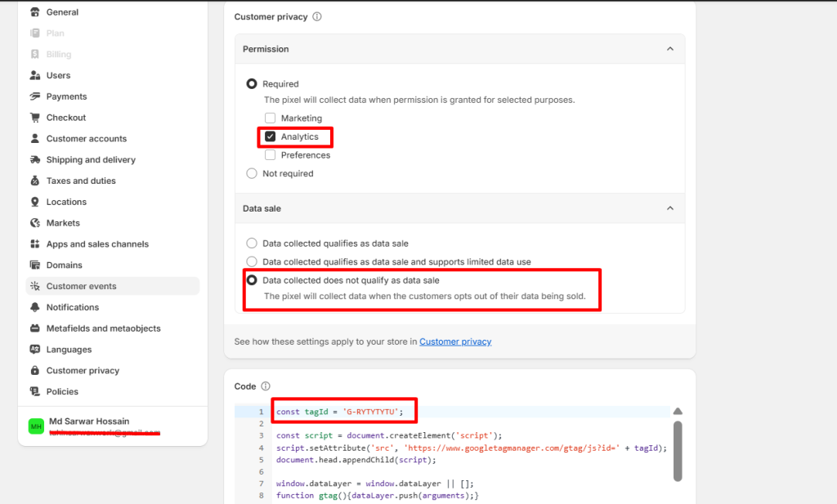This screenshot has width=837, height=504.
Task: Select the Not required radio option
Action: click(252, 173)
